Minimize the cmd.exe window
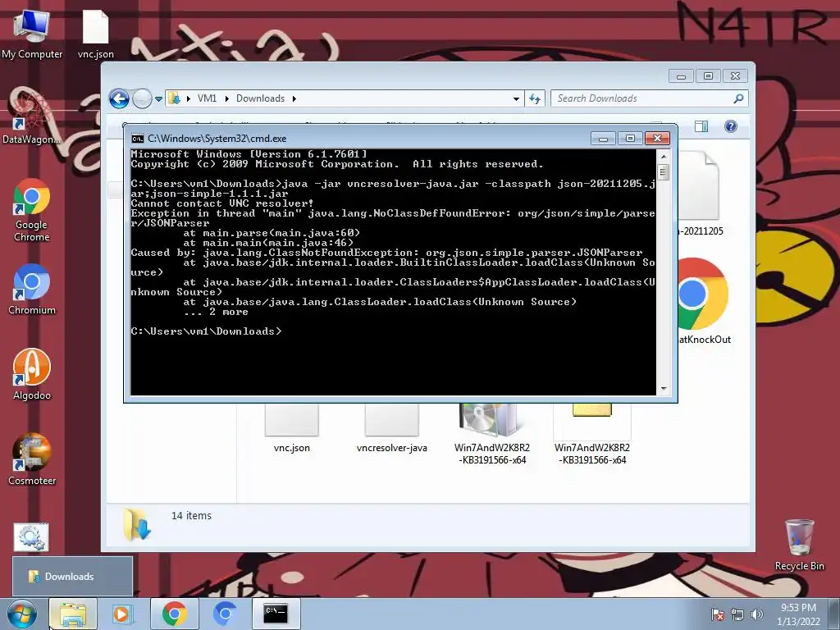Viewport: 840px width, 630px height. [603, 138]
